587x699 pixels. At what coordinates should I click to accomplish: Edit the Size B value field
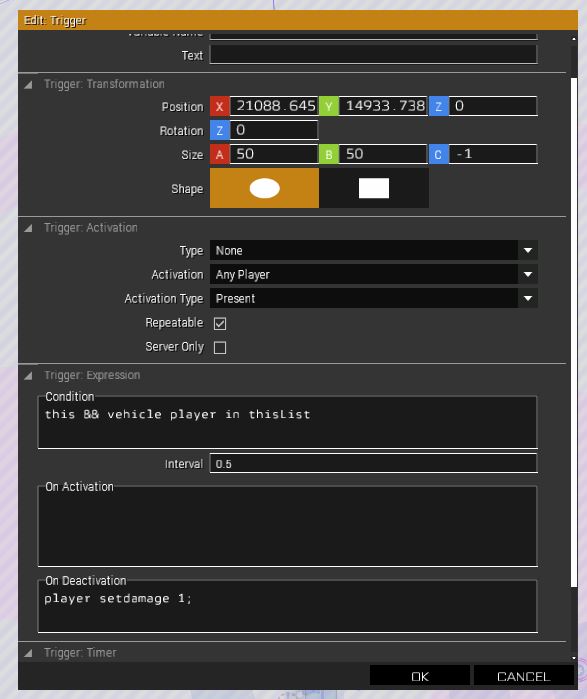[x=383, y=154]
